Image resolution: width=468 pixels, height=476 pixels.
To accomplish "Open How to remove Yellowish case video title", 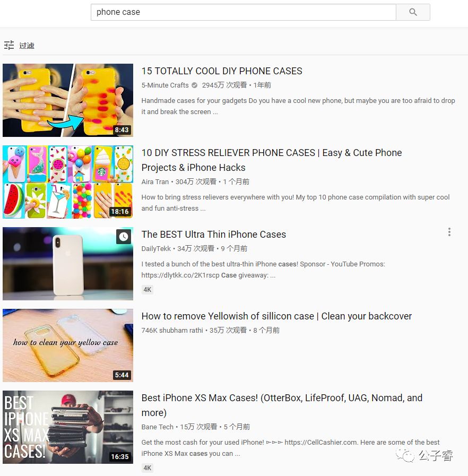I will pos(276,316).
